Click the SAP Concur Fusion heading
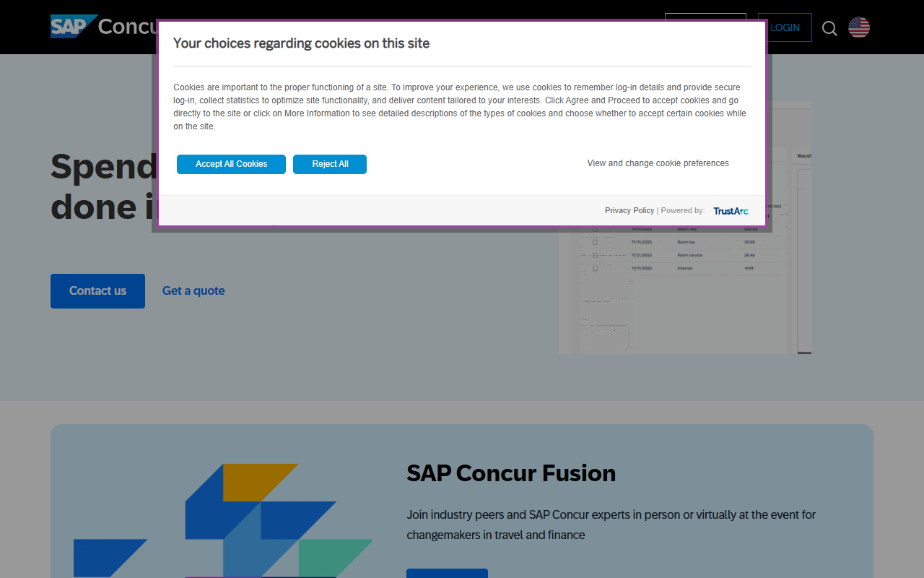Screen dimensions: 924x578 pos(511,473)
